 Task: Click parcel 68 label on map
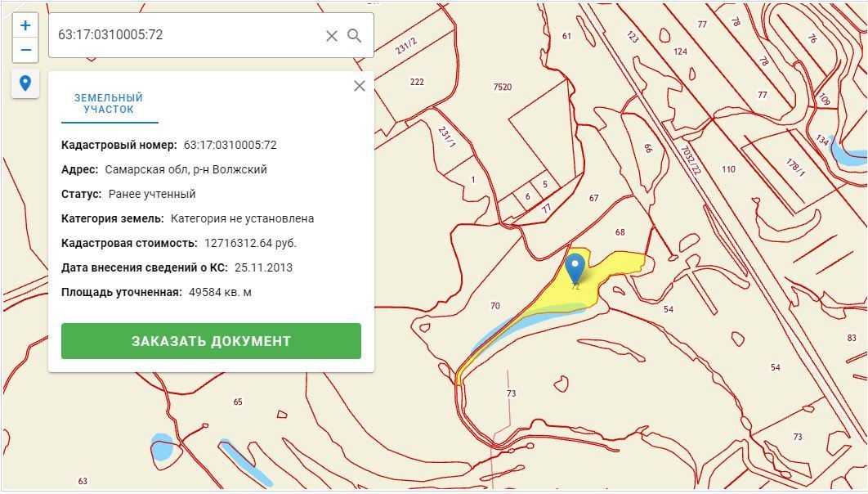(620, 232)
